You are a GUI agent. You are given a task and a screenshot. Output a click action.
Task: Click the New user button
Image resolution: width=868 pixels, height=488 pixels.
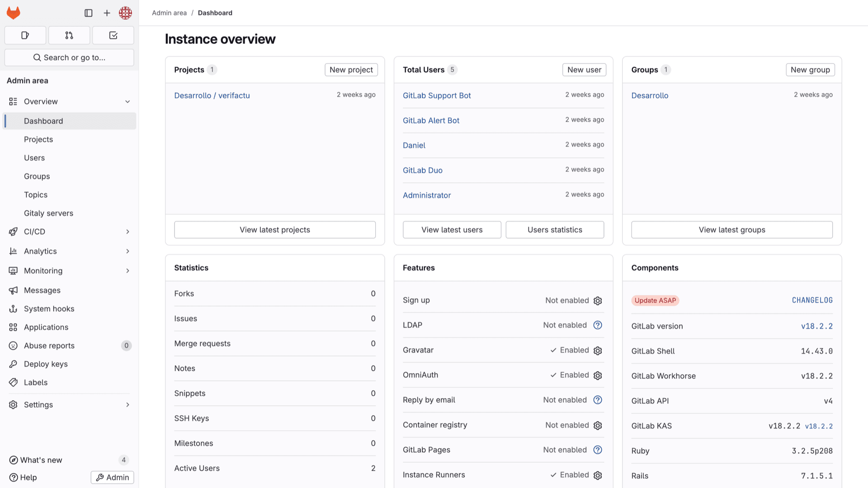584,70
